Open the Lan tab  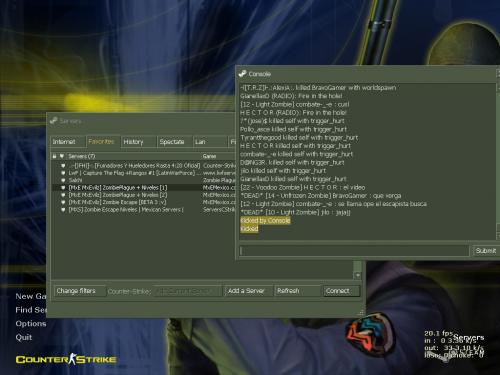click(210, 142)
